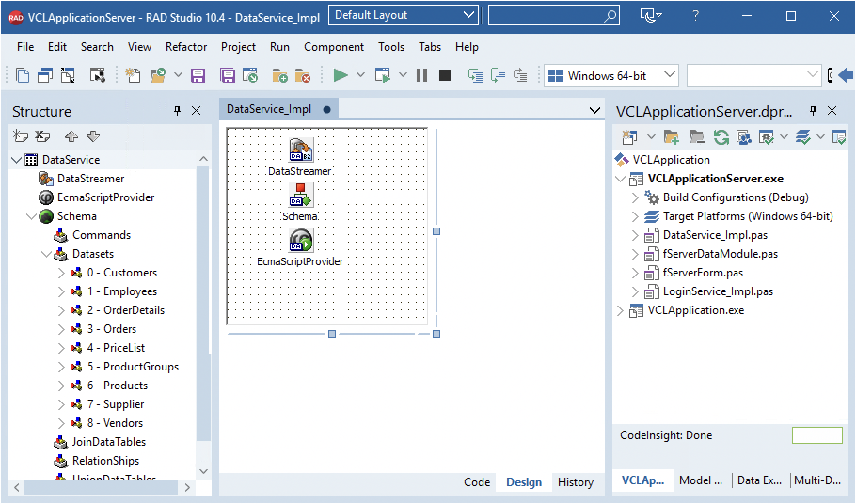Switch to the History tab
Viewport: 856px width, 504px height.
[575, 482]
